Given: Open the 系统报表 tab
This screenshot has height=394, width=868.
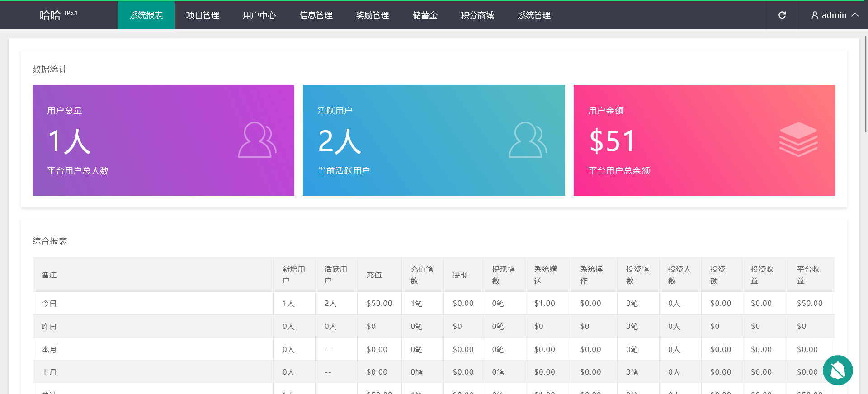Looking at the screenshot, I should (146, 15).
